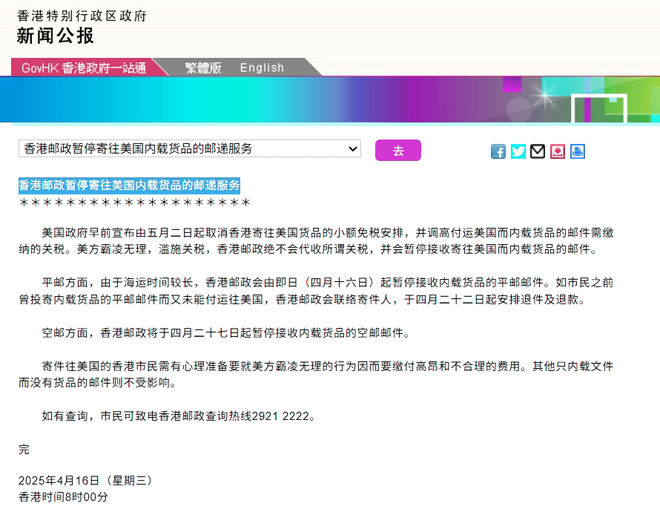Click the 新闻公报 header title
This screenshot has width=660, height=512.
pos(55,35)
